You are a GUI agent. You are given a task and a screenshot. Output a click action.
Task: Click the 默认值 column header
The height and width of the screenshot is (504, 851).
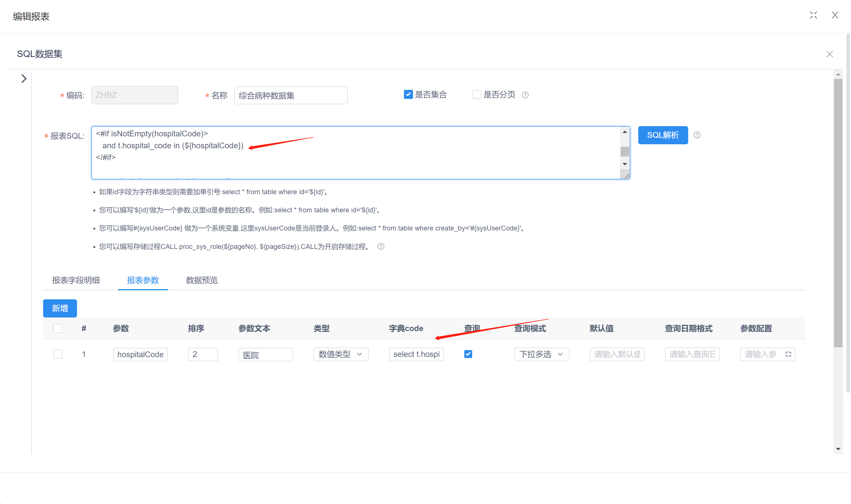pos(602,329)
